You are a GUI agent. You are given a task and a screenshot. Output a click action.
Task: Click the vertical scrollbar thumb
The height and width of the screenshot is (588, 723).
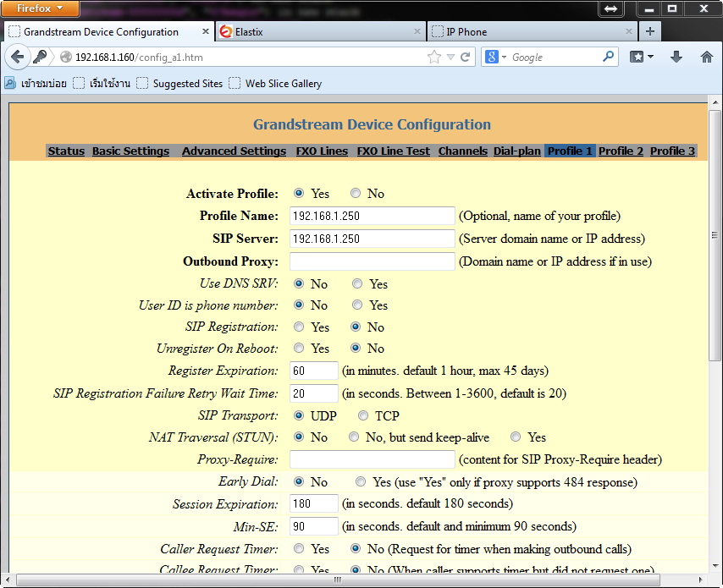(x=715, y=235)
